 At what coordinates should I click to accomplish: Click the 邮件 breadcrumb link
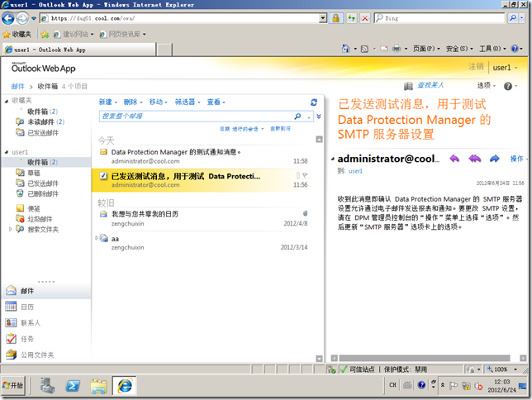coord(17,86)
